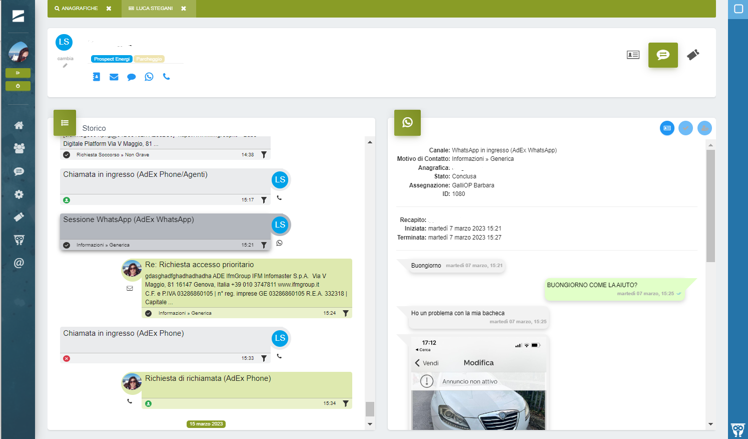Start WhatsApp chat with contact
The height and width of the screenshot is (439, 748).
click(x=149, y=77)
